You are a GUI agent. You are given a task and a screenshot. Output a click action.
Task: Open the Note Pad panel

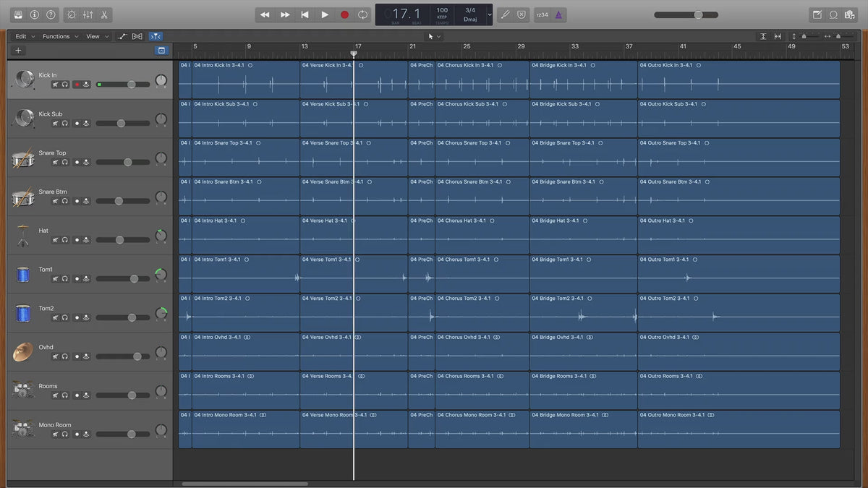coord(817,14)
